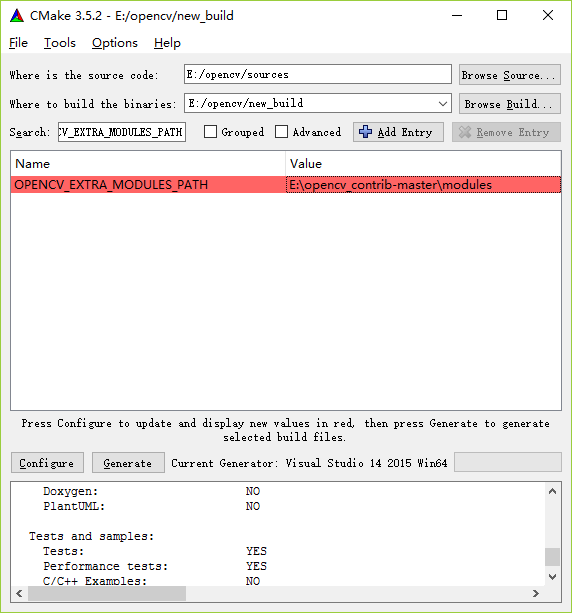
Task: Click the Generate button
Action: 128,463
